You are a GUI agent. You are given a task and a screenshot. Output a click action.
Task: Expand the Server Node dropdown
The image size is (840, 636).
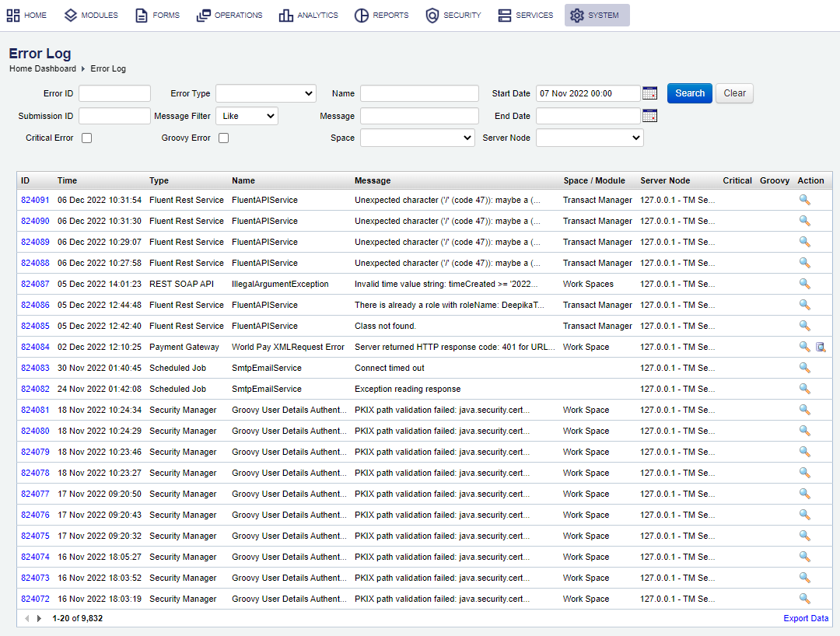(x=590, y=138)
